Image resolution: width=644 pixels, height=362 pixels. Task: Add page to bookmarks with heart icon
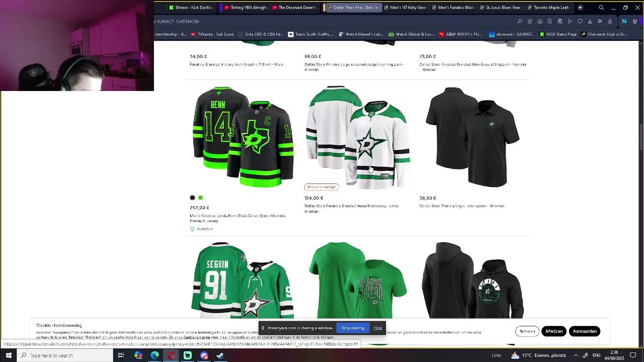[x=580, y=21]
